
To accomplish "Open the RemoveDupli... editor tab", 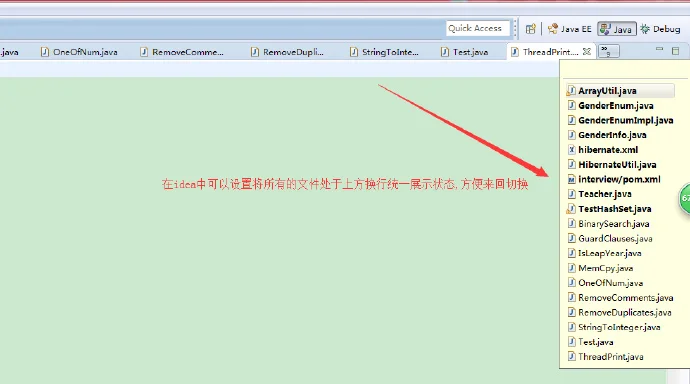I will [287, 52].
